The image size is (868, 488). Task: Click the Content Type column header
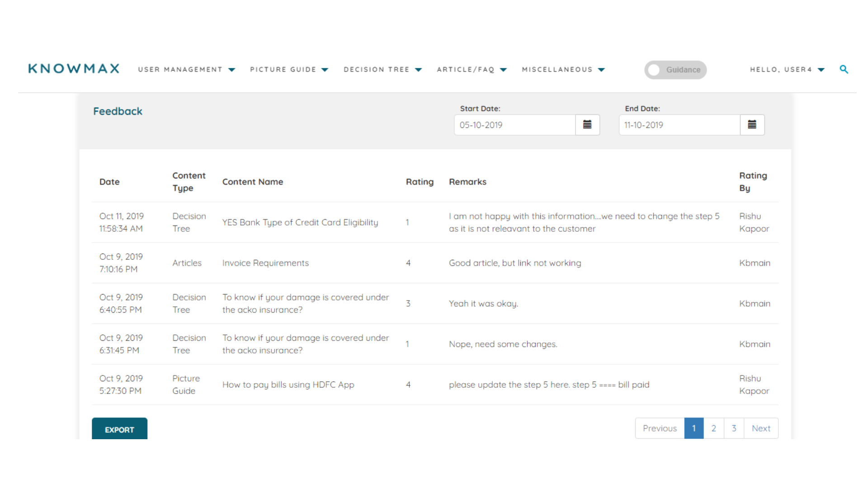[189, 182]
